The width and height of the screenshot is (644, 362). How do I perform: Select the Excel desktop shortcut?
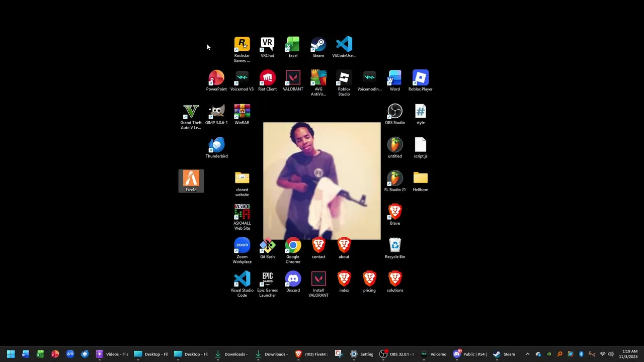pyautogui.click(x=293, y=47)
